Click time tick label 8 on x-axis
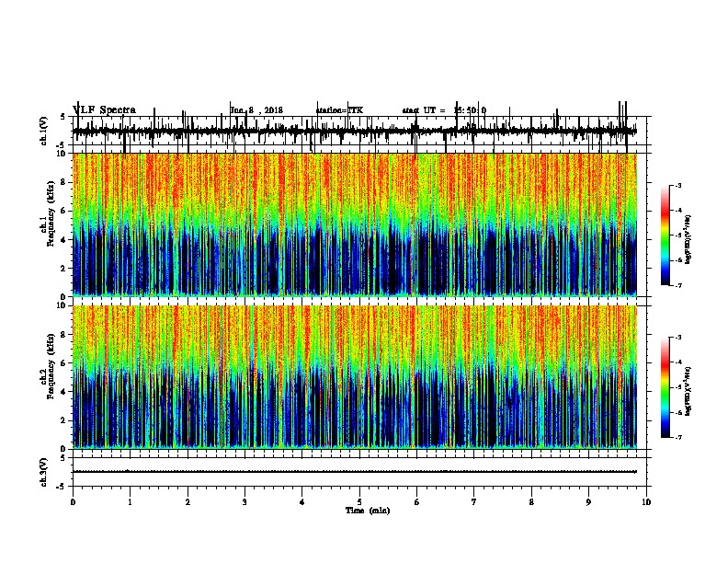Viewport: 728px width, 563px height. point(531,502)
